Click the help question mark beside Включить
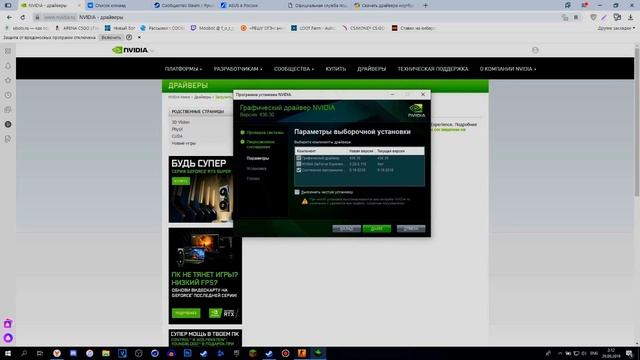Screen dimensions: 640x360 (129, 37)
